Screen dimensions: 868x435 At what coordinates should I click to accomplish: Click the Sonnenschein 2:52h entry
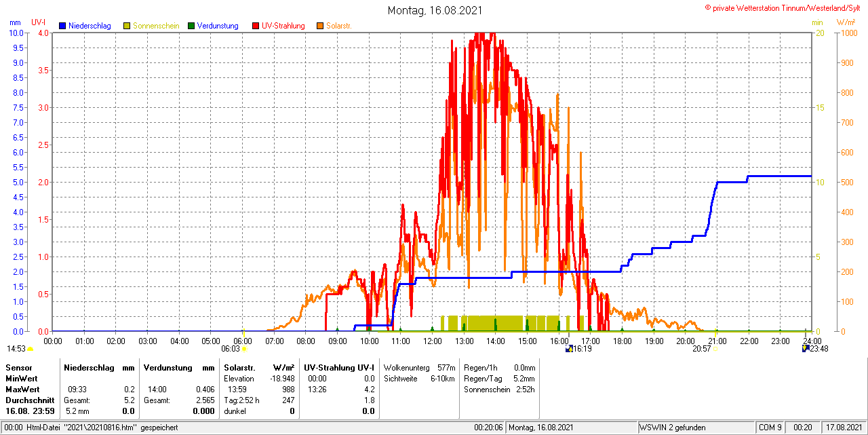(499, 390)
